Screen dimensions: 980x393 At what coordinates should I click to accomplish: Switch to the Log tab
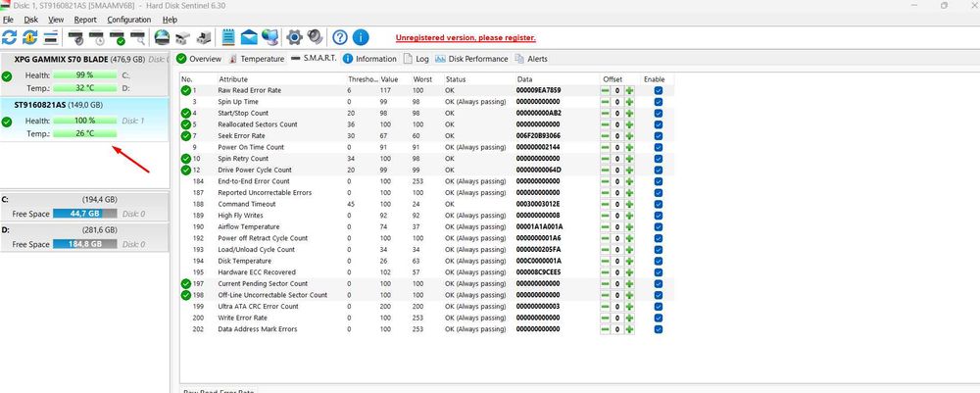(x=416, y=59)
